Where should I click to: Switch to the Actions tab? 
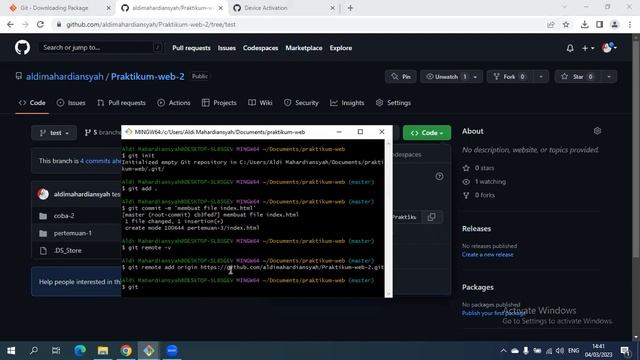174,103
